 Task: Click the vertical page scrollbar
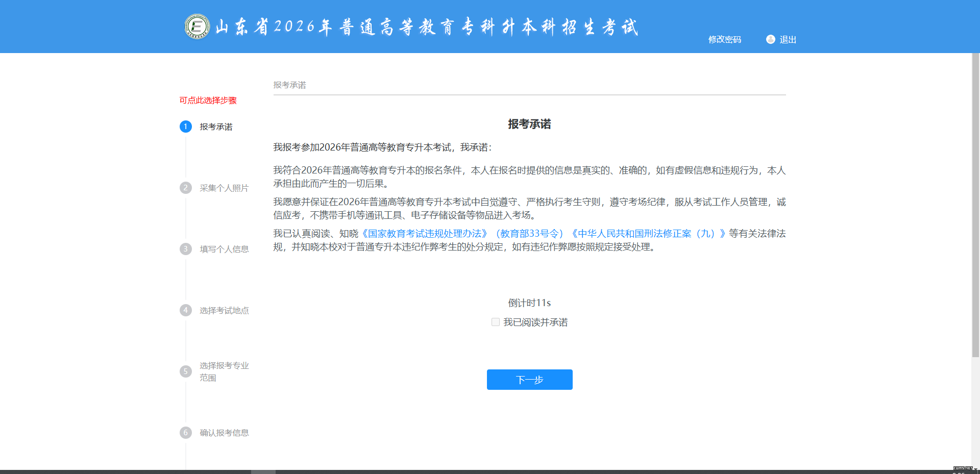[975, 204]
